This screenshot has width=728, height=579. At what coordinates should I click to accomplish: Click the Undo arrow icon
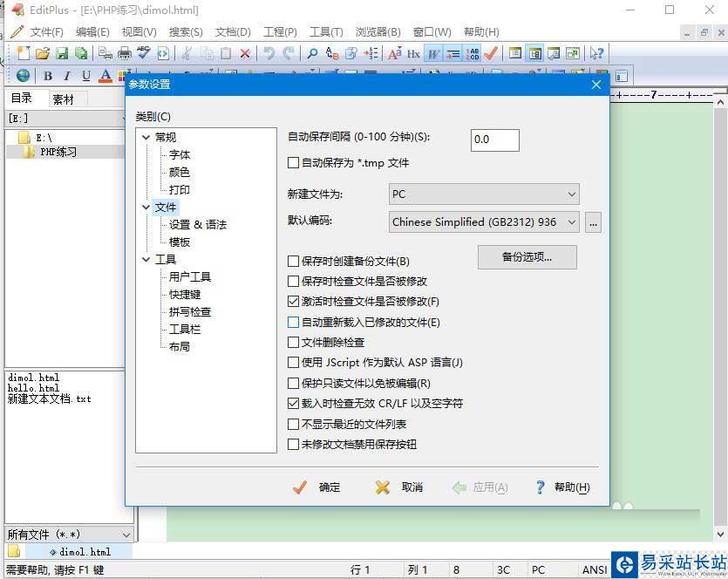[269, 53]
